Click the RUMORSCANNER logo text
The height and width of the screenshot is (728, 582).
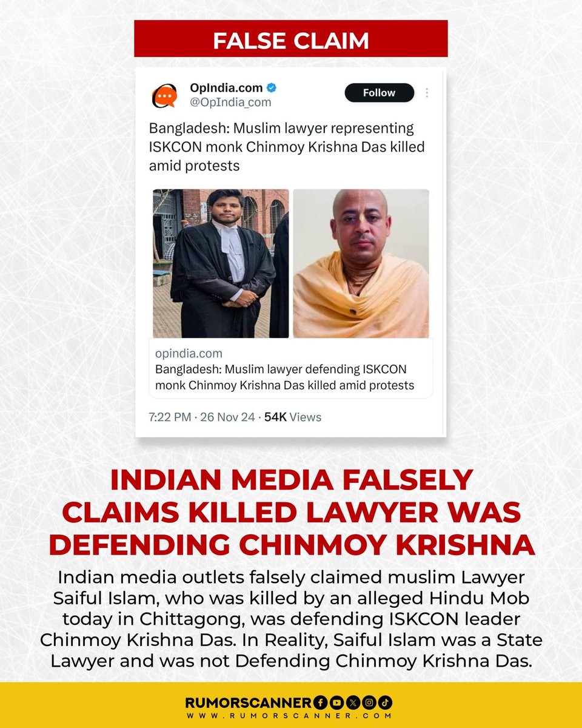249,703
